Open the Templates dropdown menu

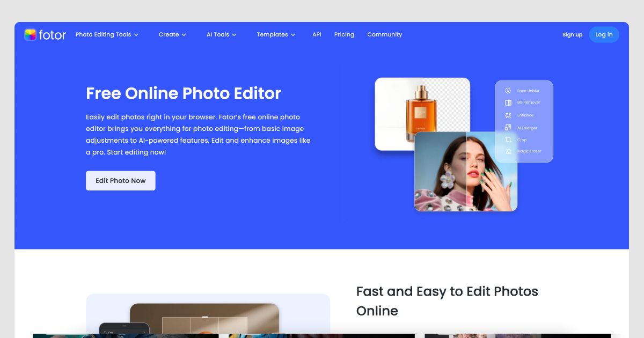[276, 35]
